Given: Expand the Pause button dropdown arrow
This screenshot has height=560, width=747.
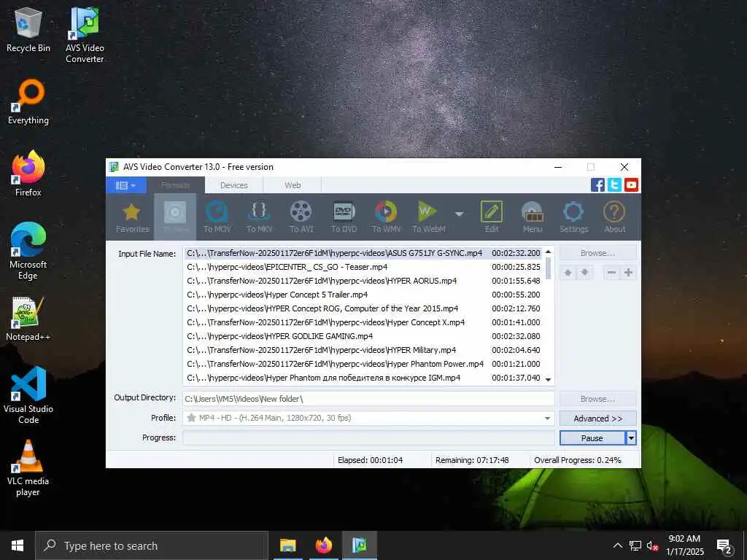Looking at the screenshot, I should click(x=631, y=438).
